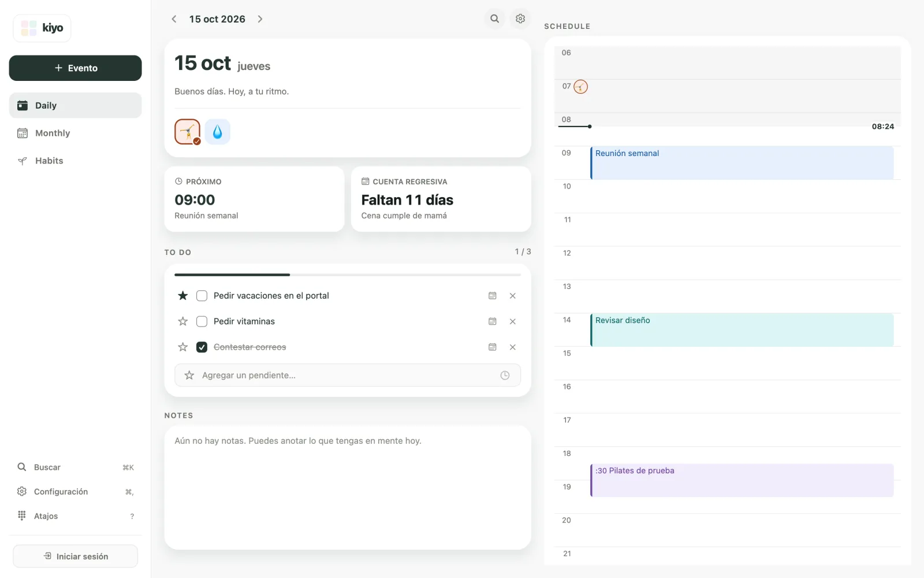924x578 pixels.
Task: Schedule Contestar correos with calendar icon
Action: [493, 347]
